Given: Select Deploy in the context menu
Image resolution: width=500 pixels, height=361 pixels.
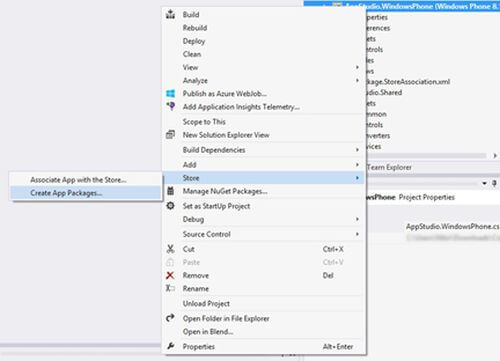Looking at the screenshot, I should pos(194,41).
